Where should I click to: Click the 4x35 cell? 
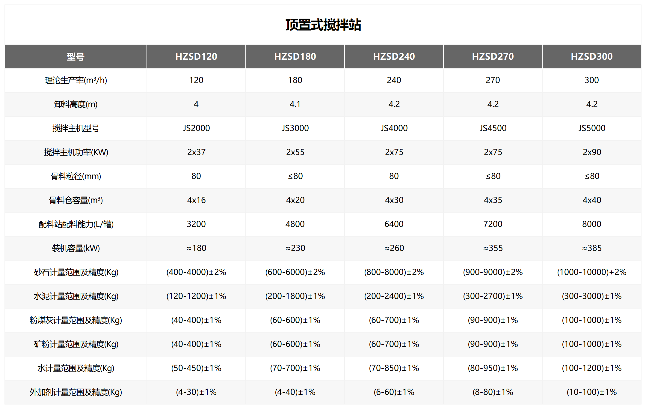493,199
